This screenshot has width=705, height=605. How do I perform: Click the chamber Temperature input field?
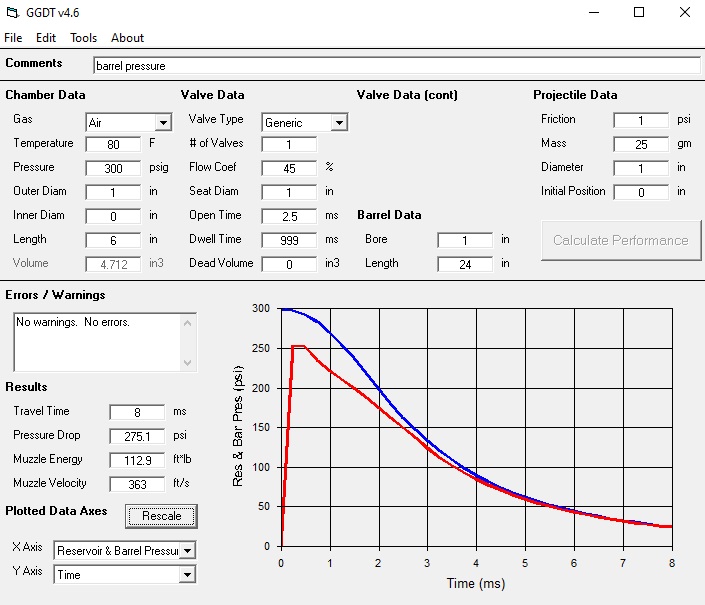point(113,144)
